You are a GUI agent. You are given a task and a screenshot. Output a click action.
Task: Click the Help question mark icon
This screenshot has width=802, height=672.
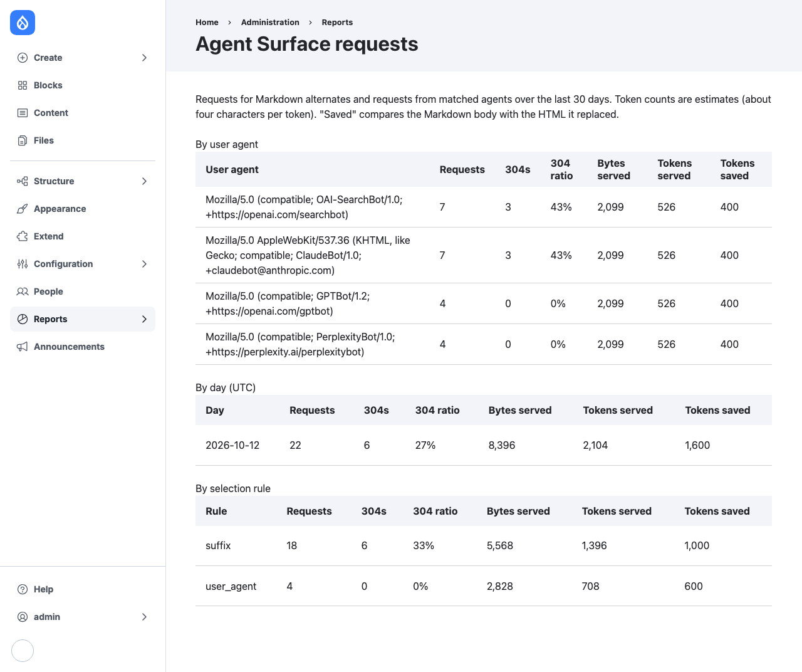coord(23,589)
